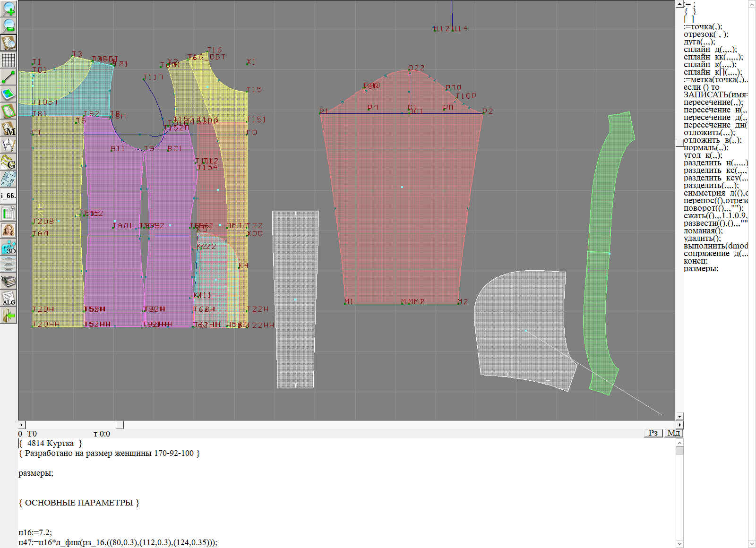756x548 pixels.
Task: Pick 'нормаль(,.);' in the operator list
Action: click(x=706, y=148)
